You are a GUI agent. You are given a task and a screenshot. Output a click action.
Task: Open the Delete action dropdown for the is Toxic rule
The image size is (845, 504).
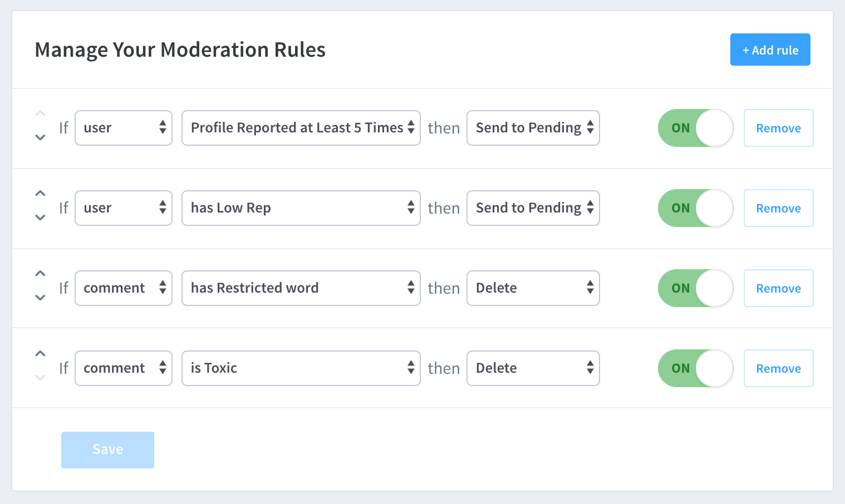533,368
